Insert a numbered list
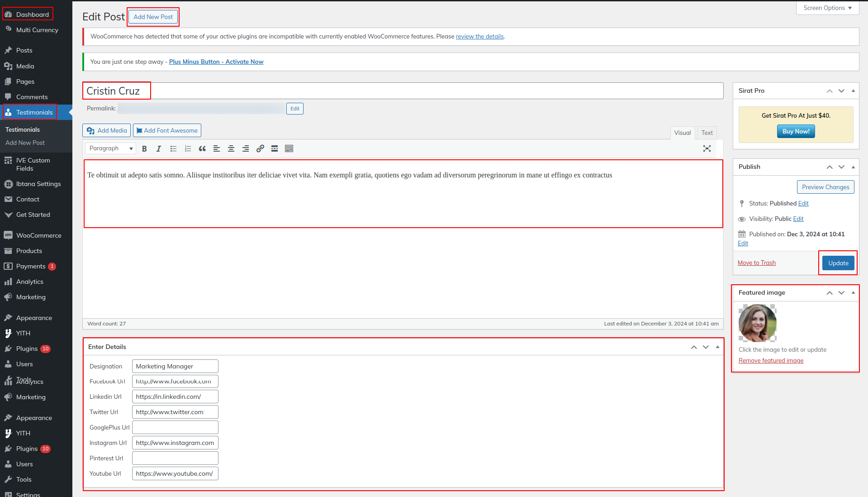Viewport: 868px width, 497px height. (188, 148)
